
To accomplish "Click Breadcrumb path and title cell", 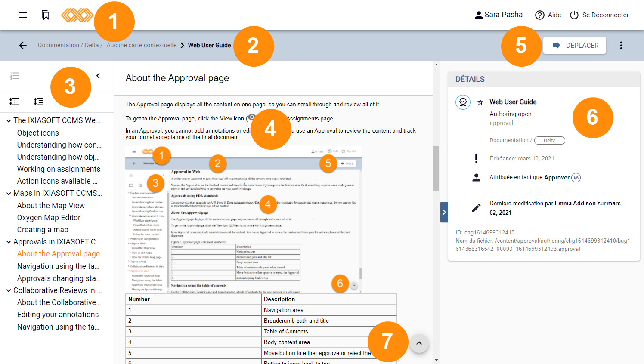I will coord(329,321).
